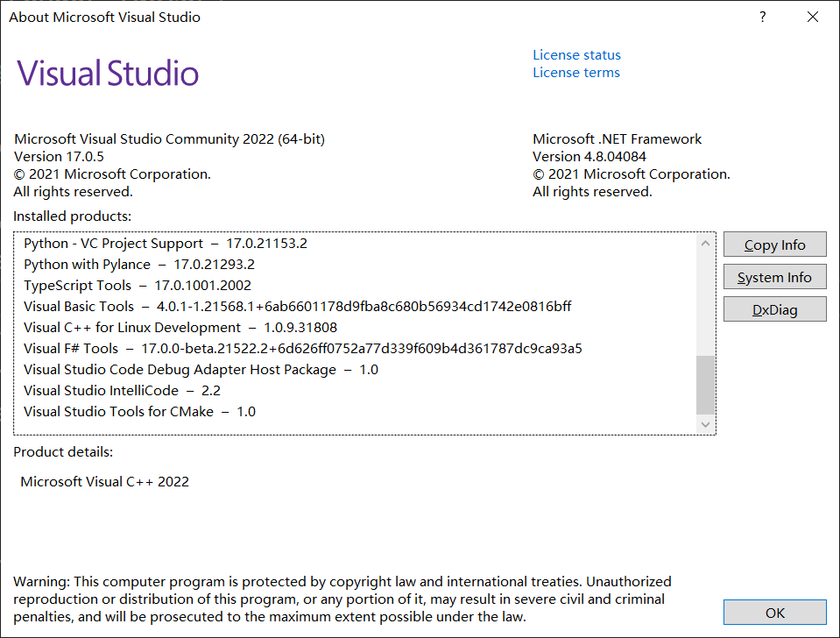Click the Copy Info button

tap(774, 245)
